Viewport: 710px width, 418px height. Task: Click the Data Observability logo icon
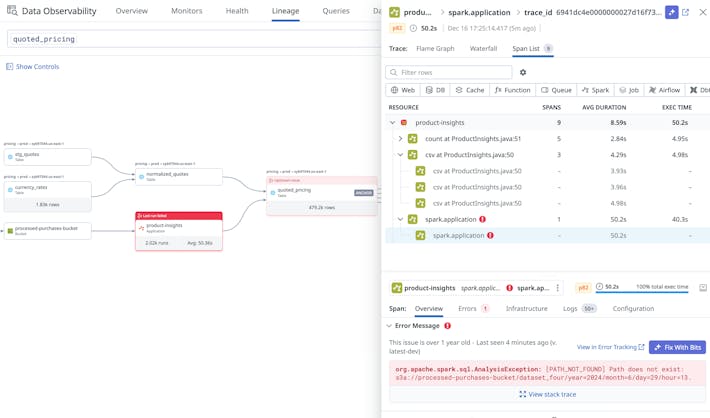click(12, 10)
